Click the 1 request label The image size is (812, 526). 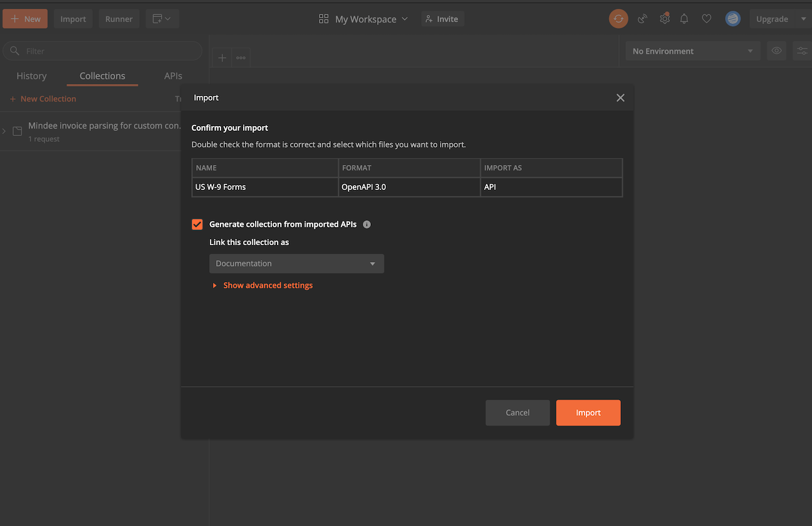pos(44,139)
